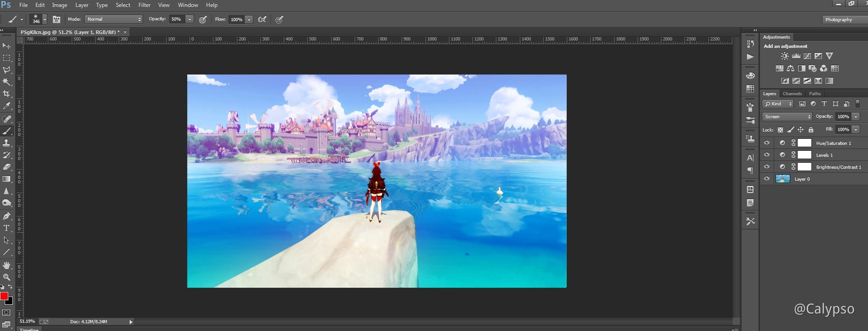Open the Brush Presets panel icon
This screenshot has height=331, width=868.
750,120
